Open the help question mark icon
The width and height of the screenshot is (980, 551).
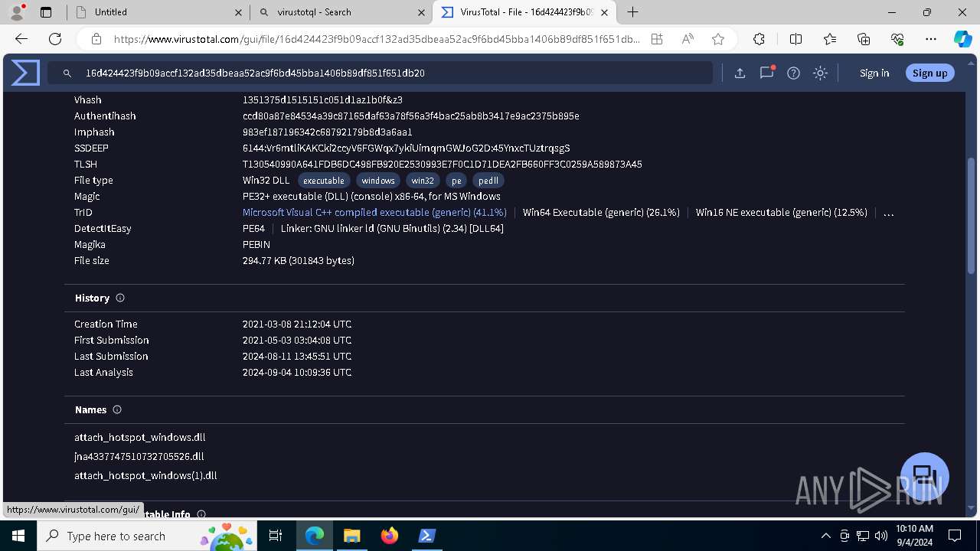(793, 73)
